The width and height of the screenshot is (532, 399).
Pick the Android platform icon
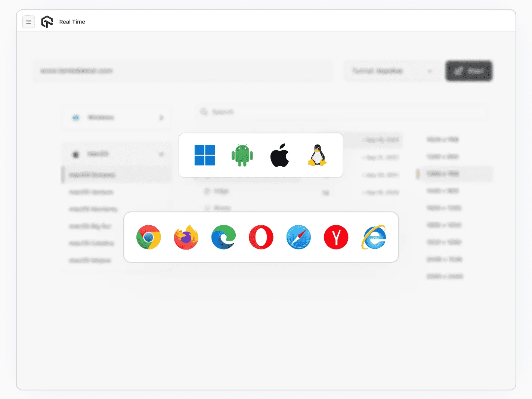pyautogui.click(x=242, y=155)
